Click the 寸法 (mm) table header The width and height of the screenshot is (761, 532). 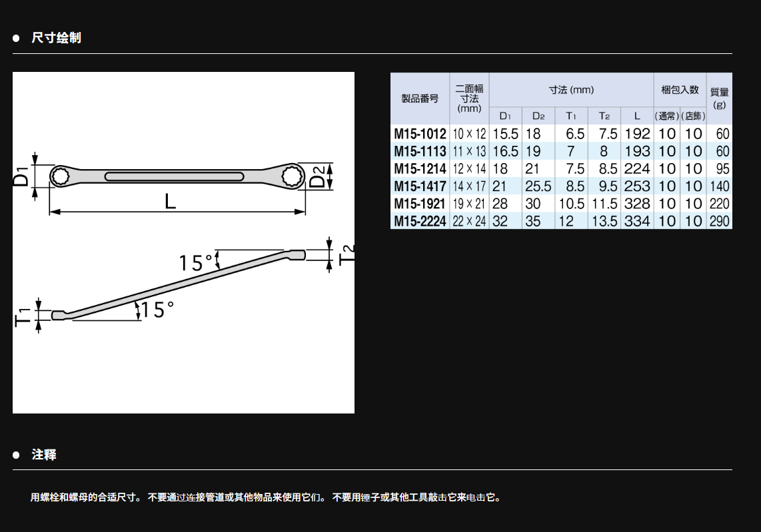click(570, 90)
